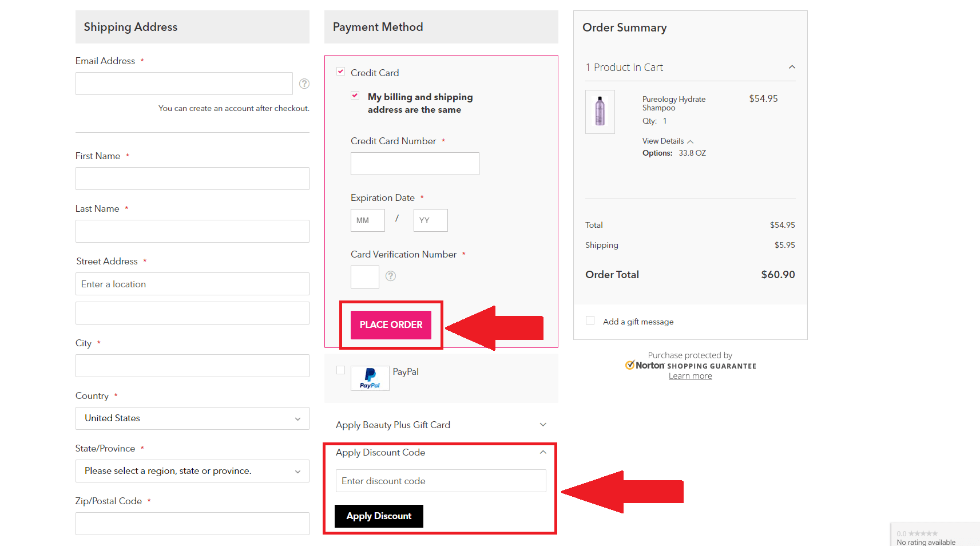Image resolution: width=980 pixels, height=546 pixels.
Task: Collapse the View Details chevron
Action: pyautogui.click(x=691, y=141)
